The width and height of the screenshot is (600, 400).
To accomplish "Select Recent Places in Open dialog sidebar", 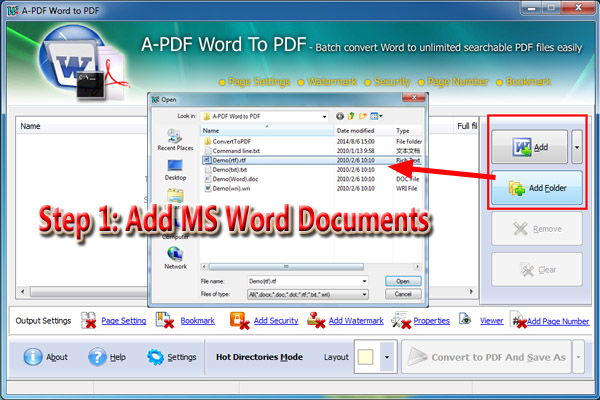I will tap(175, 140).
